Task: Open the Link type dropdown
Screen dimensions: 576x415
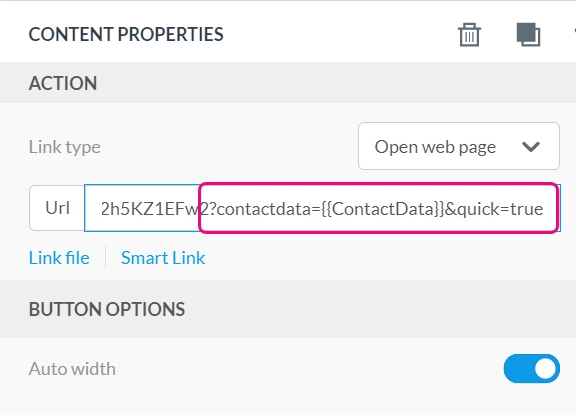Action: [459, 146]
